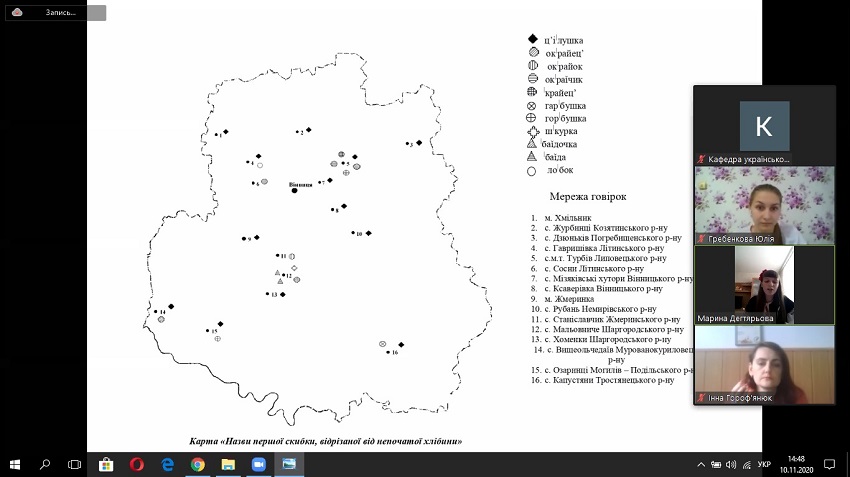The image size is (850, 477).
Task: Select the Кафедра українсько... participant tile
Action: coord(764,125)
